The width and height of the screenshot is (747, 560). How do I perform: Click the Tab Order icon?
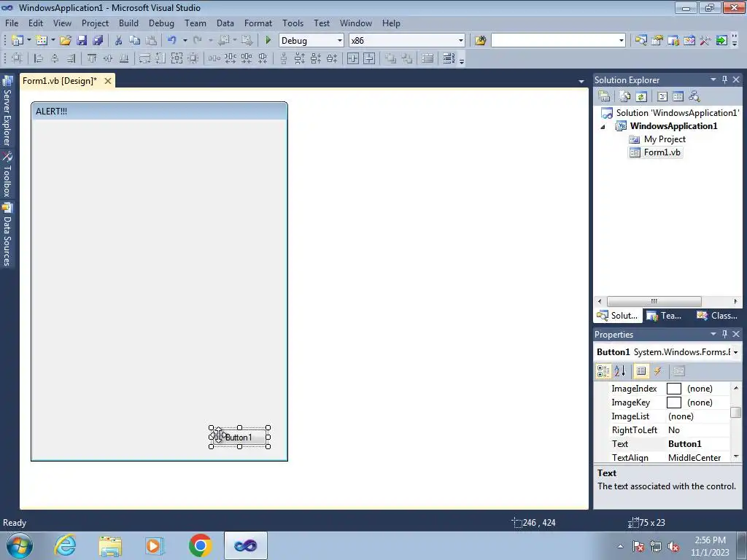coord(449,58)
